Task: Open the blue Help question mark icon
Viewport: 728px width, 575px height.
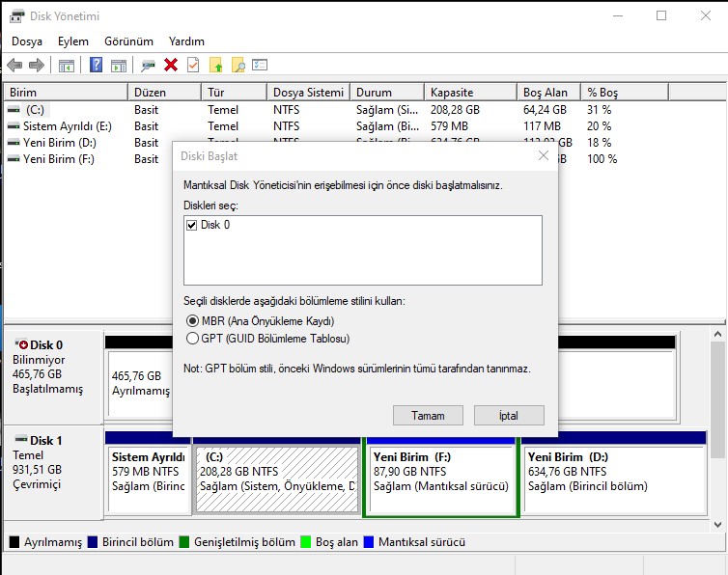Action: point(96,65)
